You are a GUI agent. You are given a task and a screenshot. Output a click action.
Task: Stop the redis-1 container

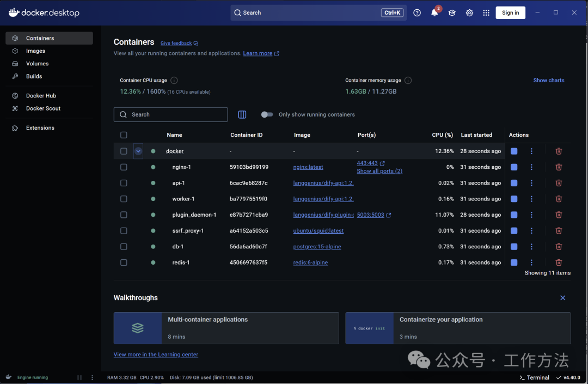pos(514,263)
